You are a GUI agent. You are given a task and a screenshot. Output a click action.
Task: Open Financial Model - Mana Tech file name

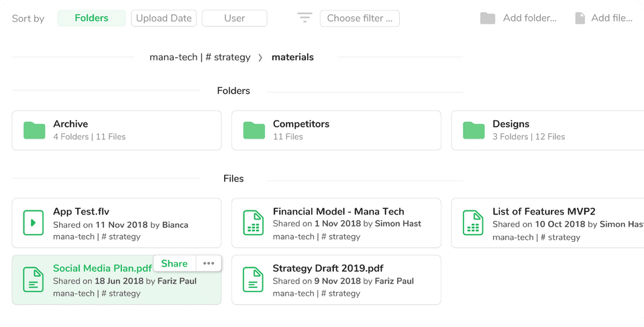(x=338, y=212)
